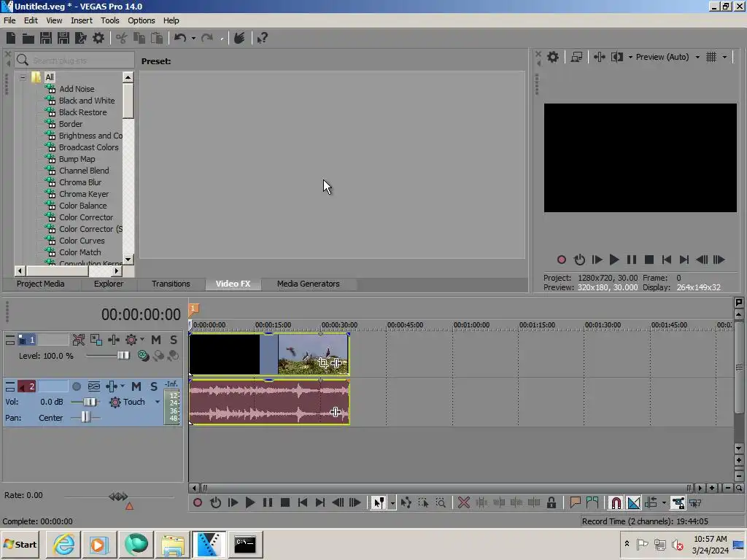Open track 1 Track Motion icon
Screen dimensions: 747x560
click(x=96, y=340)
